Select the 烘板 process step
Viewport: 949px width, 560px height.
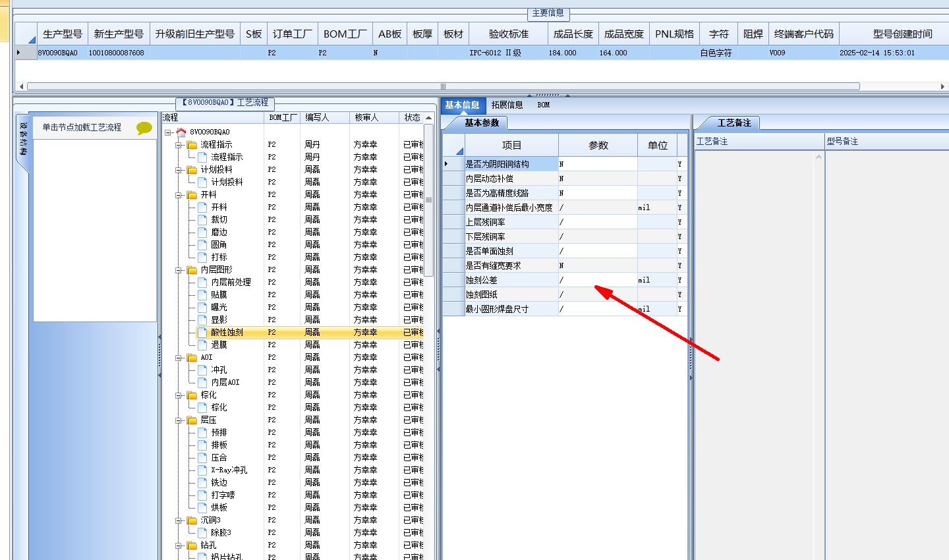click(219, 507)
